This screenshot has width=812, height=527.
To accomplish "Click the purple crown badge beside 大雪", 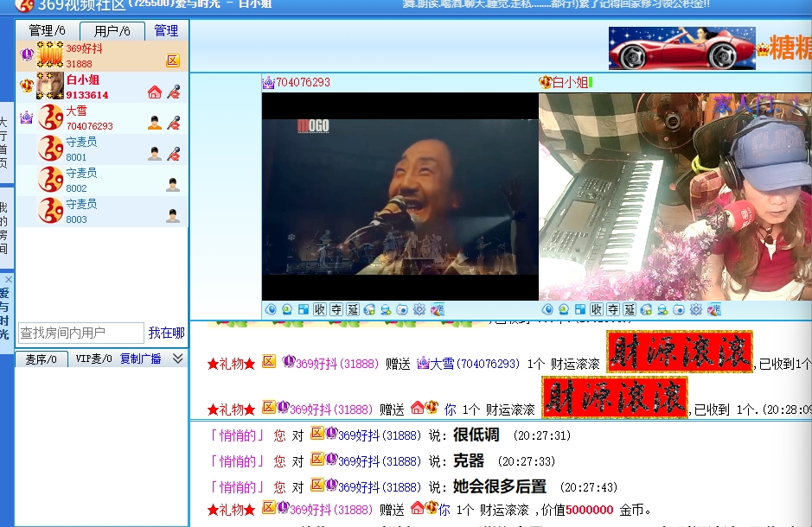I will coord(27,117).
